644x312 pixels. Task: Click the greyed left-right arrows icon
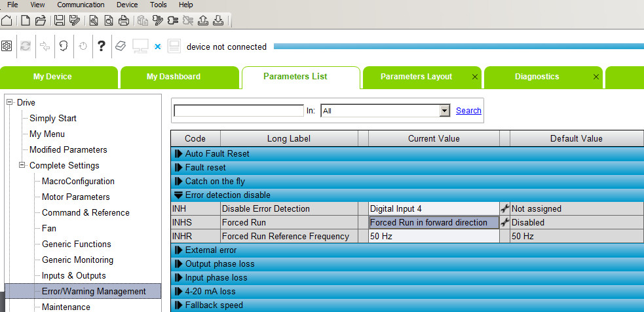point(45,46)
